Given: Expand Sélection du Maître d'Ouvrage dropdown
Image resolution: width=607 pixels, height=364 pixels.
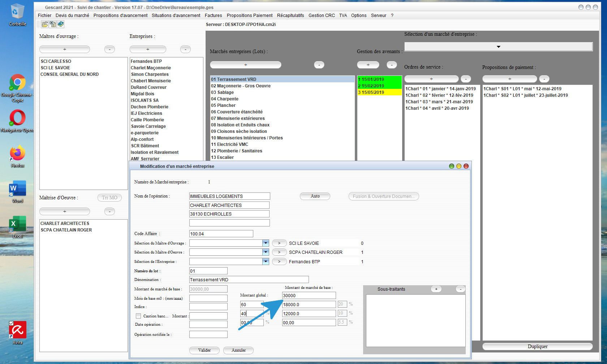Looking at the screenshot, I should coord(266,243).
